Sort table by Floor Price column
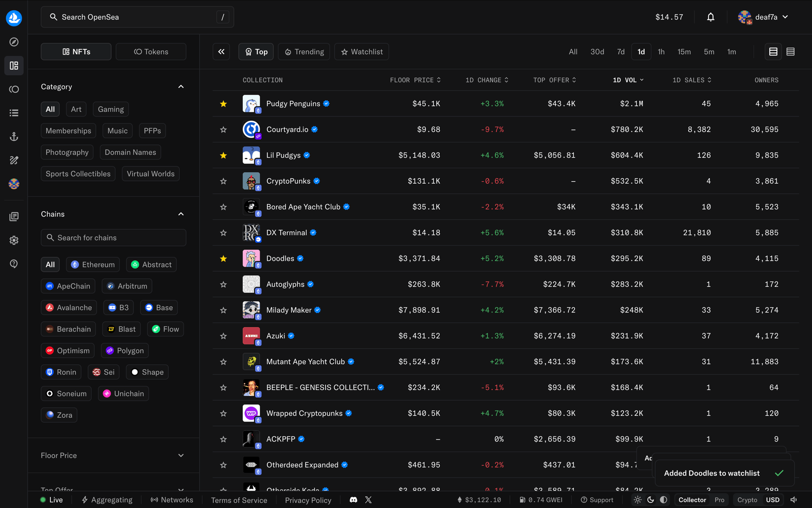The height and width of the screenshot is (508, 812). [x=415, y=80]
